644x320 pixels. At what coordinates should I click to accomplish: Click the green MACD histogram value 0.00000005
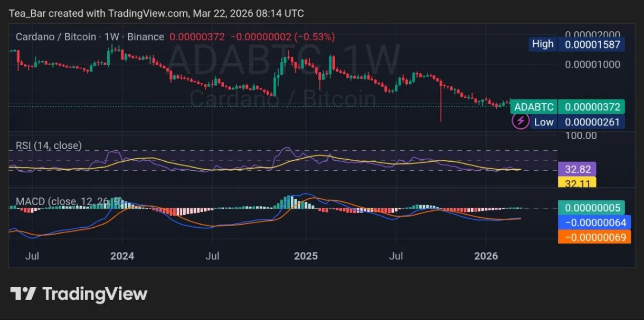click(x=592, y=208)
